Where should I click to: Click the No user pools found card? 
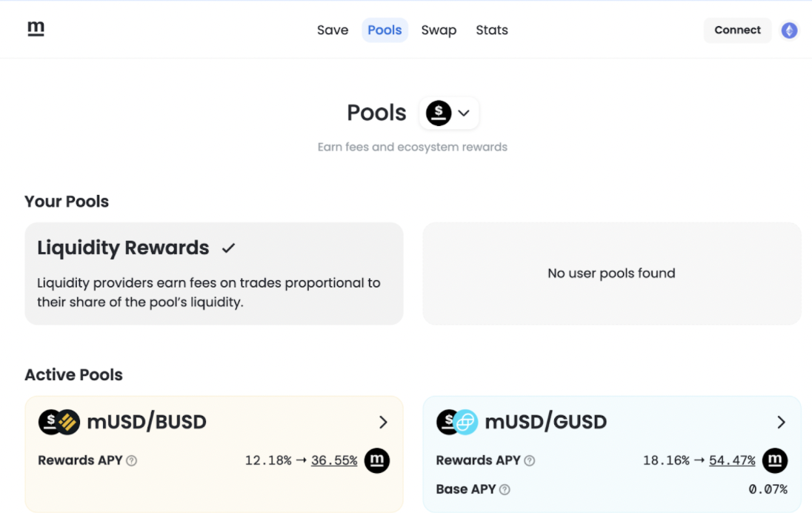[x=611, y=273]
